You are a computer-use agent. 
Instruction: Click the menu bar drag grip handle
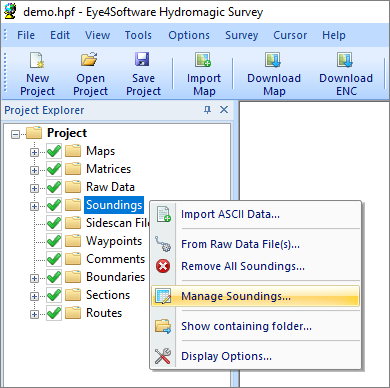[x=5, y=35]
